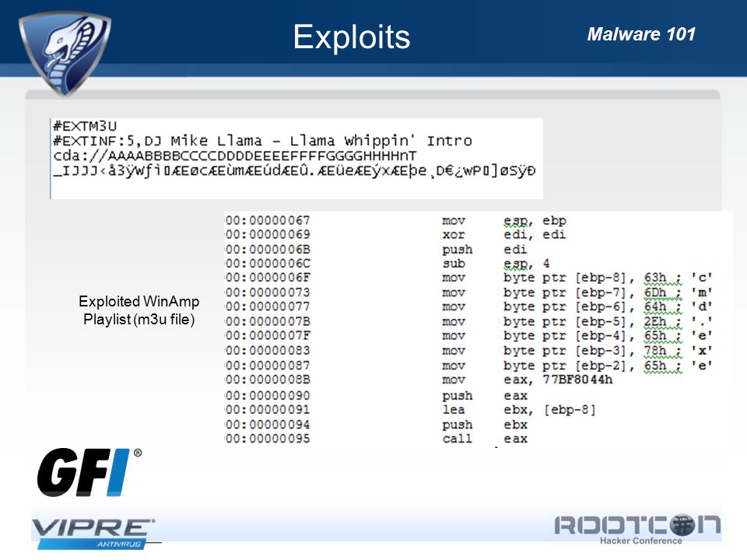This screenshot has width=747, height=560.
Task: Click the "esp, ebp" operands
Action: point(535,221)
